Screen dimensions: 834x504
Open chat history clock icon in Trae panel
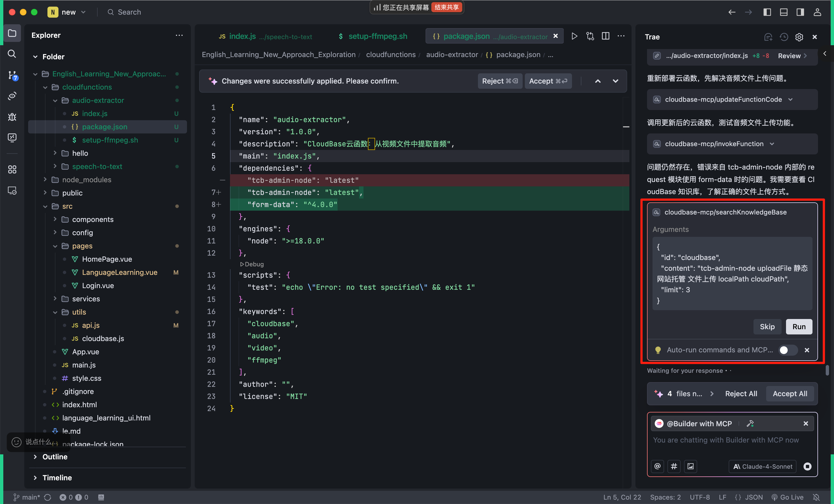(784, 37)
